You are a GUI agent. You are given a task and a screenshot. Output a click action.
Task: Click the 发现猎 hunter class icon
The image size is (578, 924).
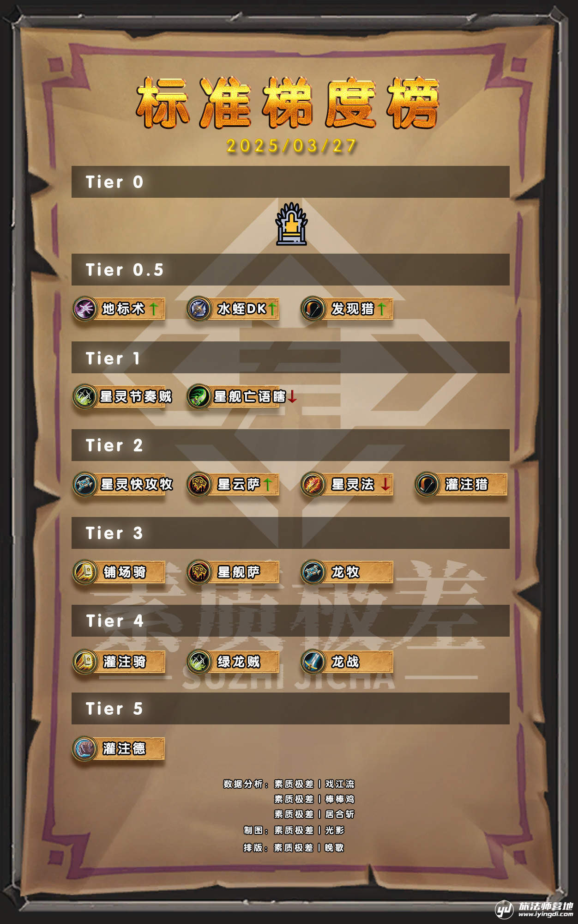(x=313, y=309)
